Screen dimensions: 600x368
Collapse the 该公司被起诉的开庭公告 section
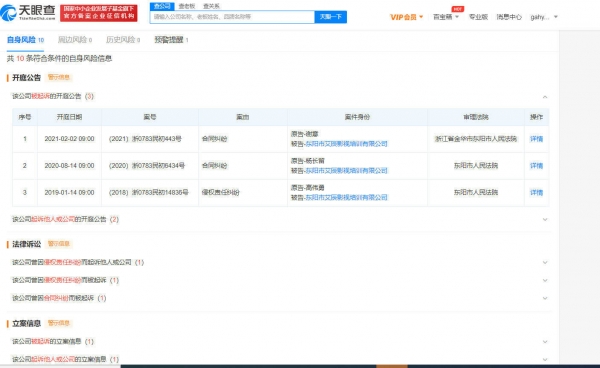pyautogui.click(x=545, y=97)
